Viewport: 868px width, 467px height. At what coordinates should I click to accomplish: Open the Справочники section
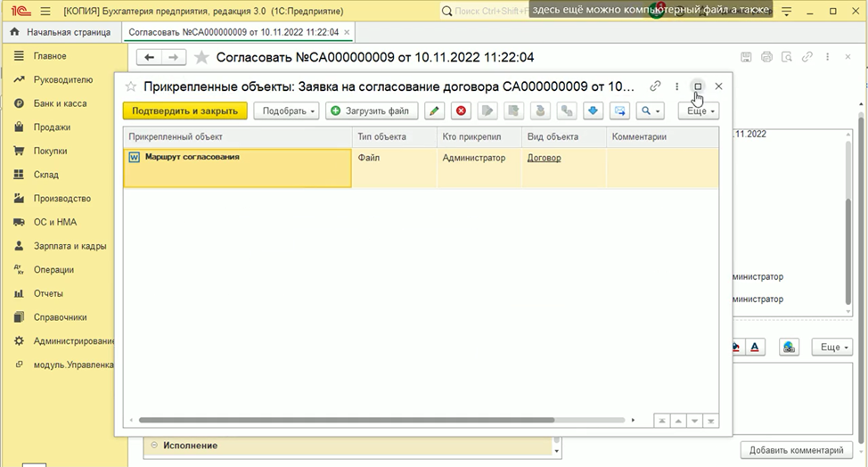(x=60, y=317)
